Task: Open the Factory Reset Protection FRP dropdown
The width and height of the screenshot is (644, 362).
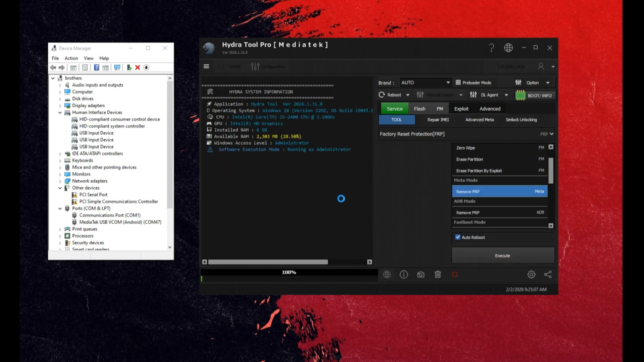Action: pyautogui.click(x=467, y=134)
